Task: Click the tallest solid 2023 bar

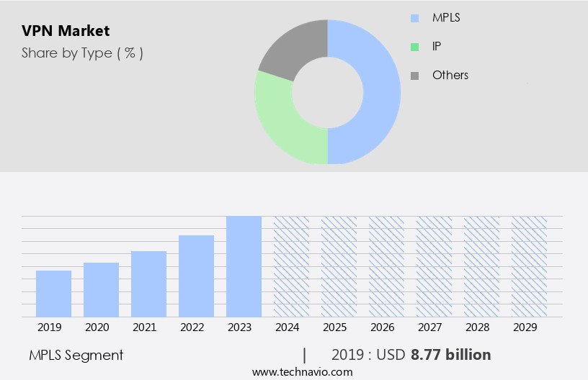Action: pyautogui.click(x=244, y=266)
